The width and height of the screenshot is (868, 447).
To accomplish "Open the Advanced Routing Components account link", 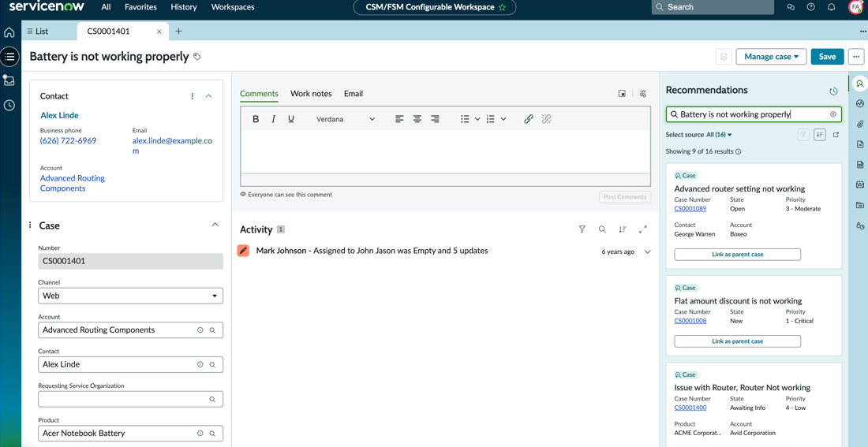I will point(72,183).
